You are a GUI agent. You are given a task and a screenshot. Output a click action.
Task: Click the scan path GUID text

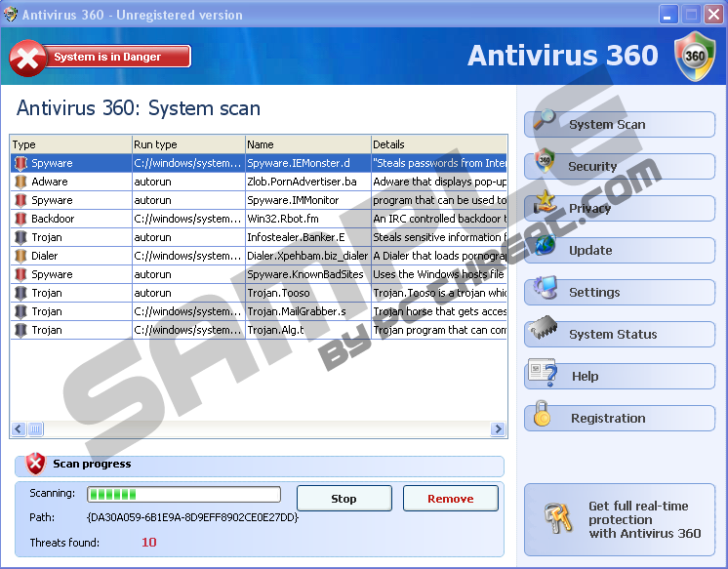coord(192,517)
